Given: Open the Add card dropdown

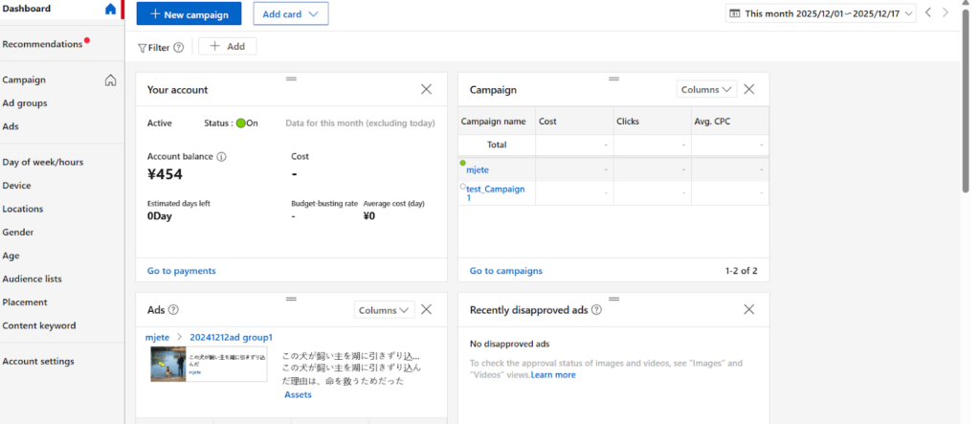Looking at the screenshot, I should point(291,14).
